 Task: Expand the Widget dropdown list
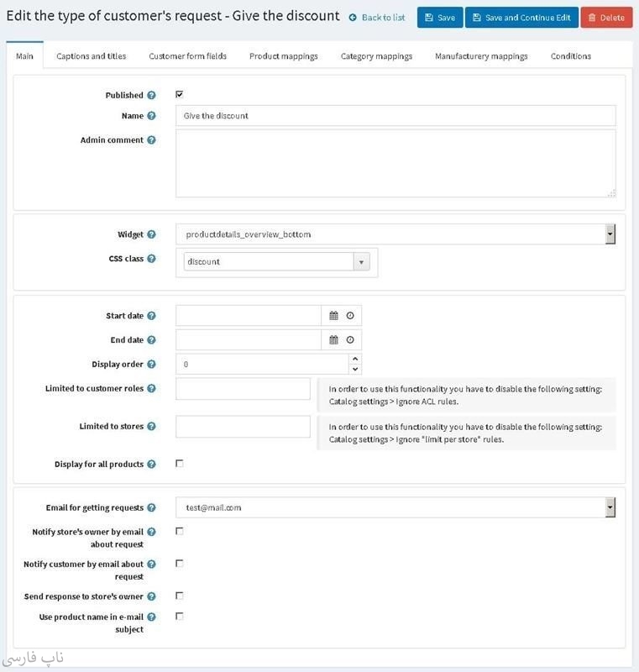[x=610, y=234]
